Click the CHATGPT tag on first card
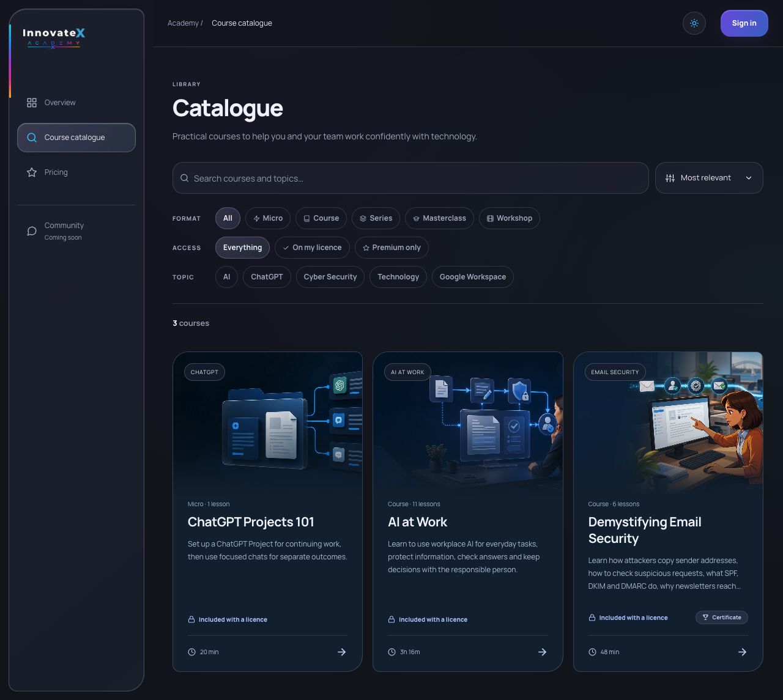This screenshot has width=783, height=700. point(204,372)
